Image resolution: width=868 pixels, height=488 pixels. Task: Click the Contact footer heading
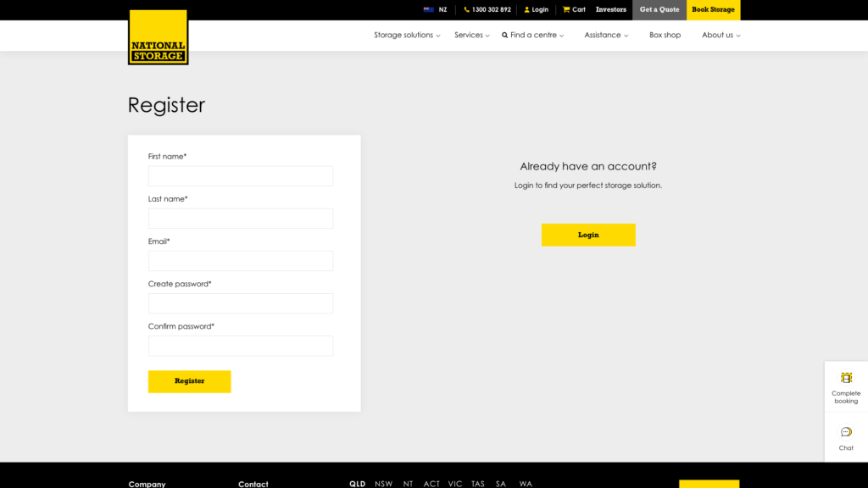click(253, 484)
